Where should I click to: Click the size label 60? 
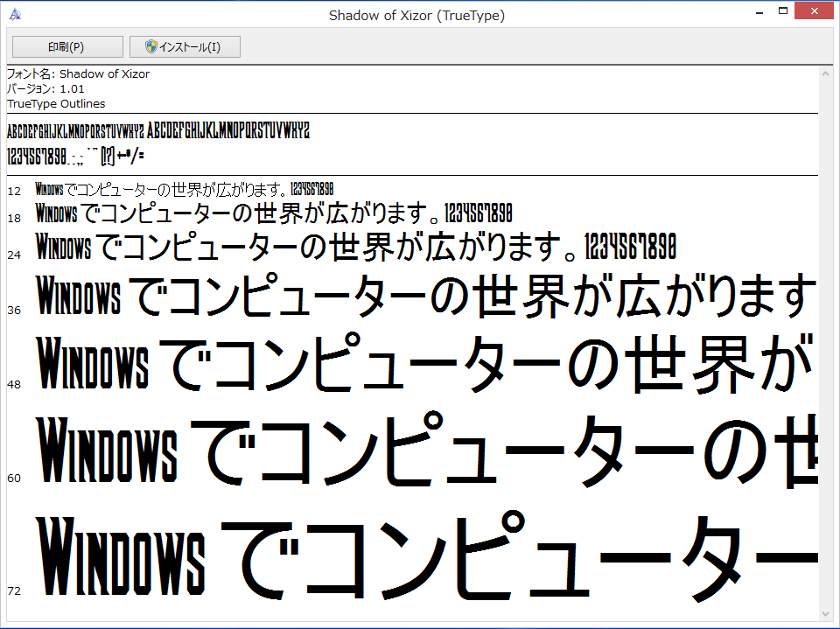pyautogui.click(x=15, y=479)
